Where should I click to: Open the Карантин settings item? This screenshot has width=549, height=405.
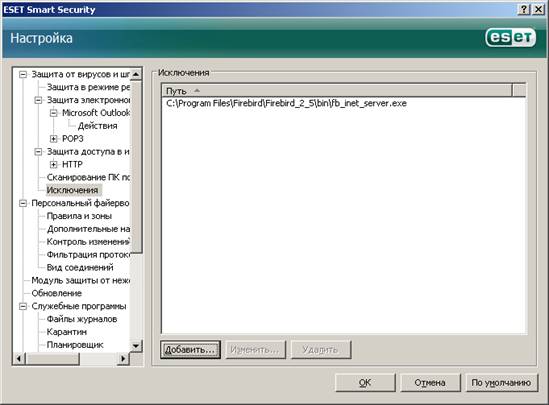(x=67, y=332)
